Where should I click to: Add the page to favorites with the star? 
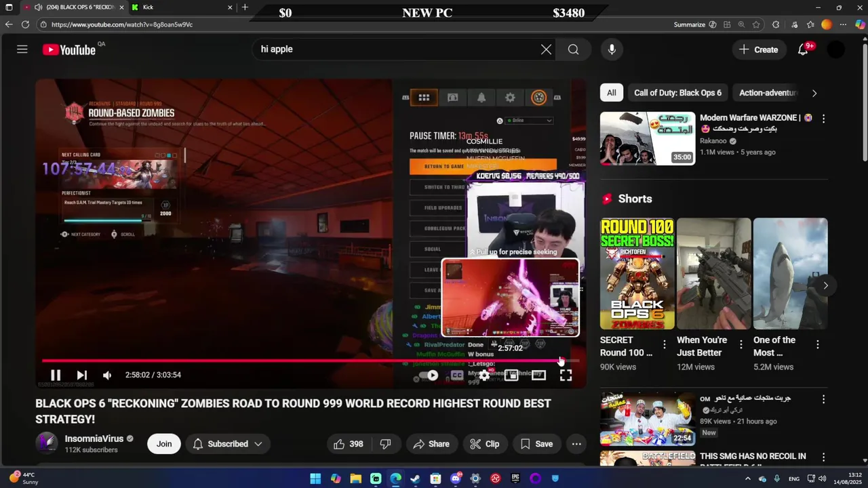pyautogui.click(x=756, y=24)
